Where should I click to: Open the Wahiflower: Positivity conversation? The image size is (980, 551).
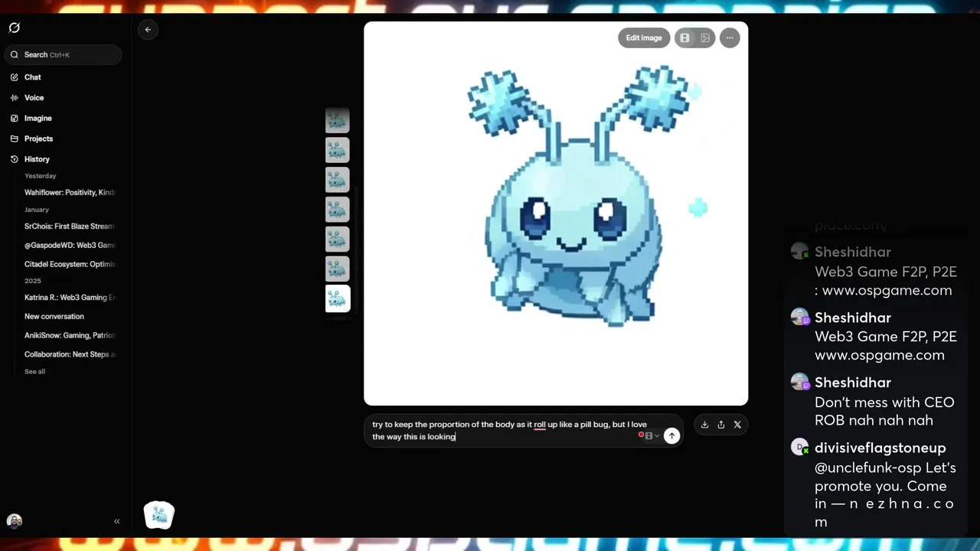[70, 193]
